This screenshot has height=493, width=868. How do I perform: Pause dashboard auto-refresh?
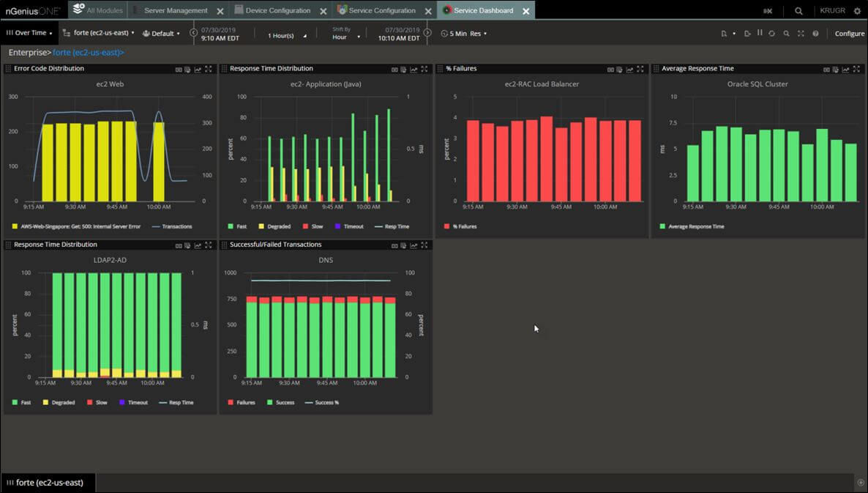point(759,33)
